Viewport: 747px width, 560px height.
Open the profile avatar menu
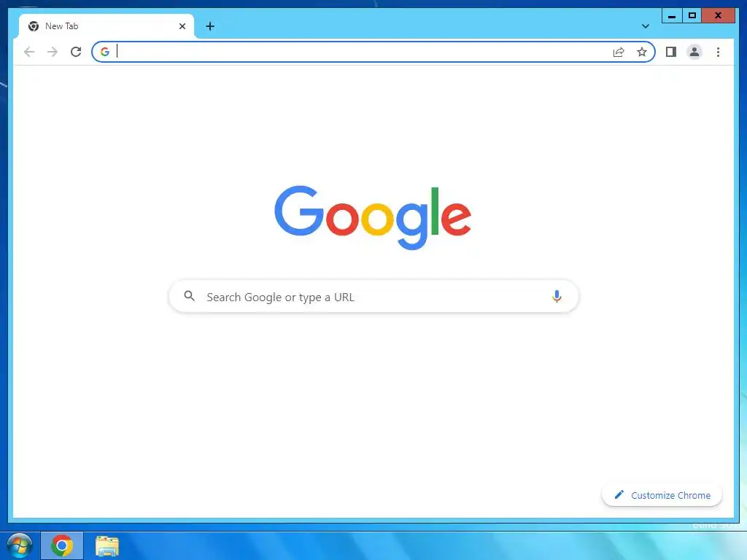tap(694, 52)
